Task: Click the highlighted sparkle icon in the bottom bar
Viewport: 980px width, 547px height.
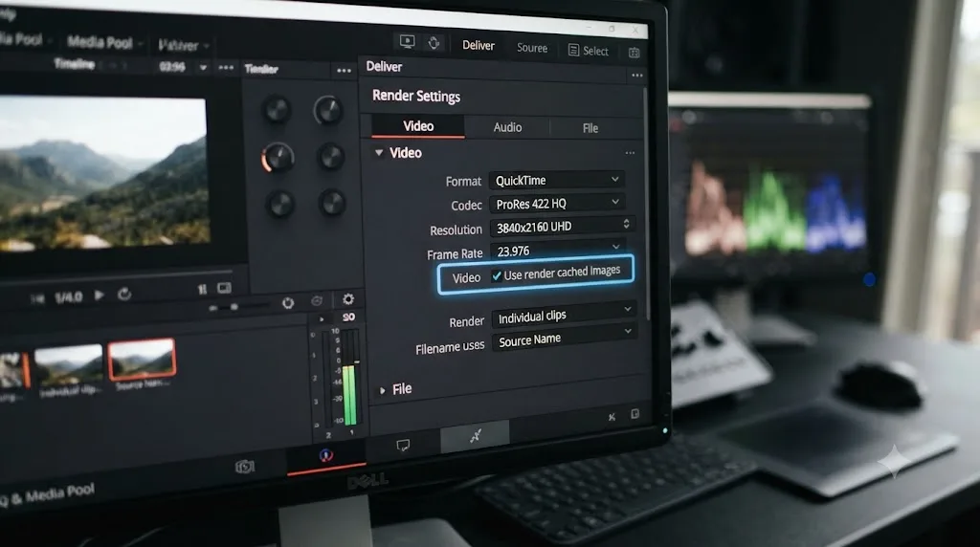Action: tap(475, 436)
